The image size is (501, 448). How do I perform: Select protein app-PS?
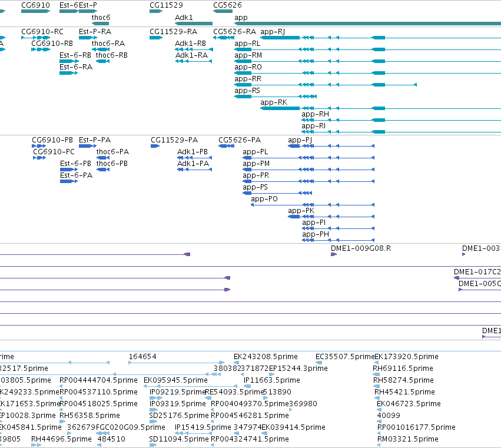[277, 193]
